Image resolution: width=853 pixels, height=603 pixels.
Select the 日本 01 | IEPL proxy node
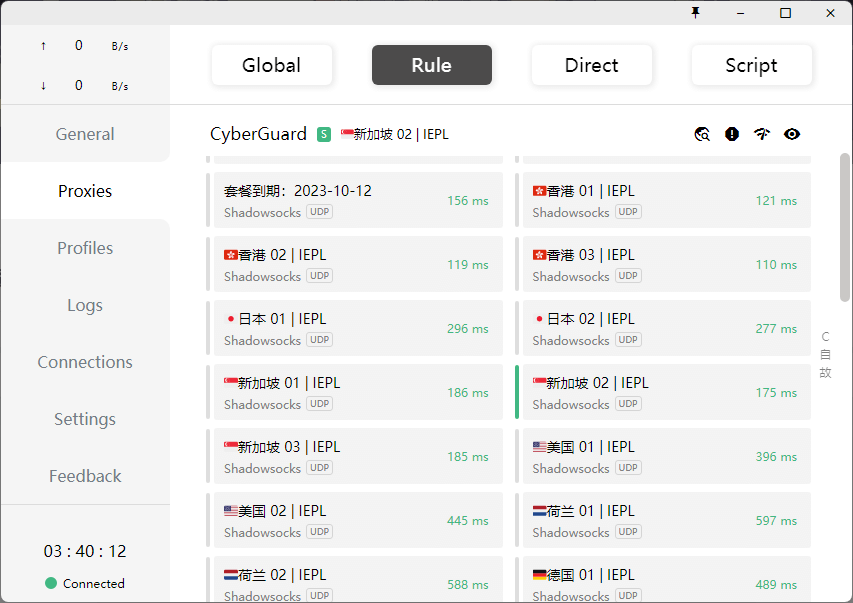pyautogui.click(x=356, y=328)
